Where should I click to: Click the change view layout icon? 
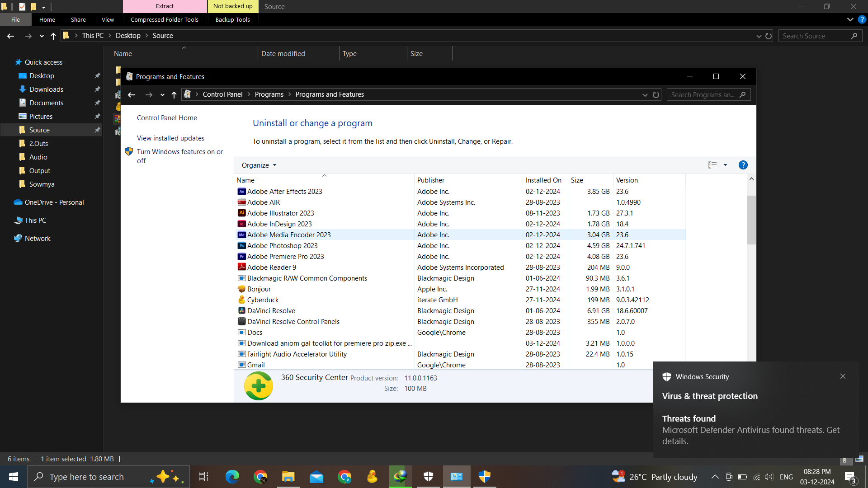coord(712,165)
